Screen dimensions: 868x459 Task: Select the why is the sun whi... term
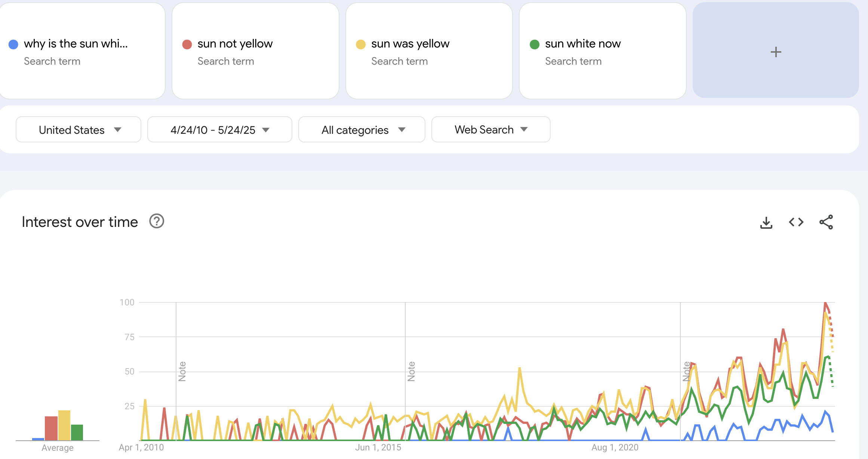(x=76, y=44)
